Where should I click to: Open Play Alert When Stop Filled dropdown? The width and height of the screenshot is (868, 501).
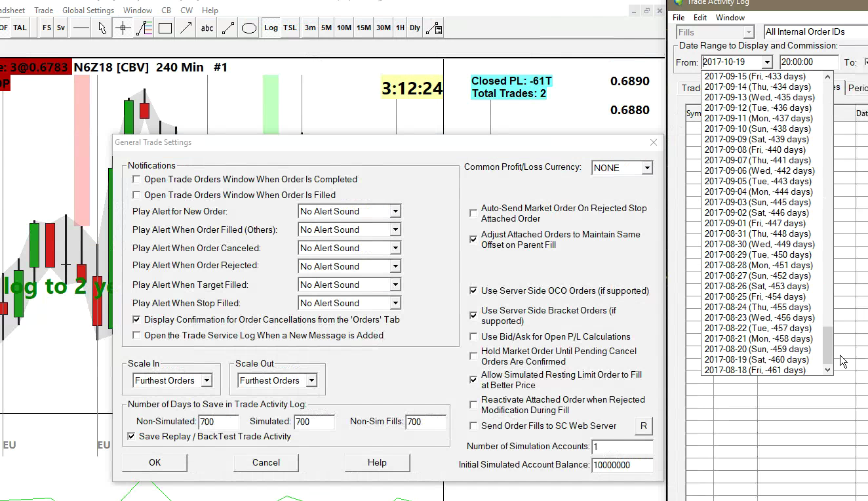point(395,303)
